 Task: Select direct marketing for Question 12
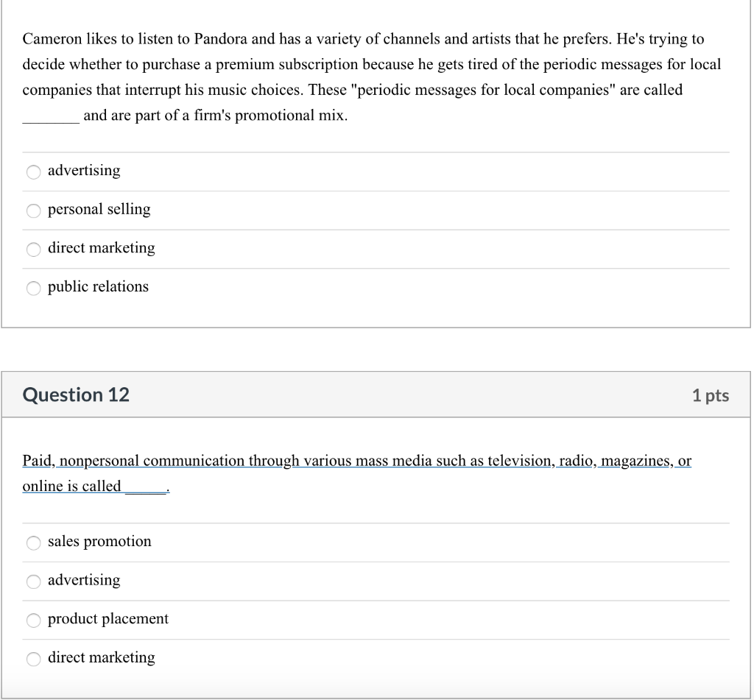point(33,659)
